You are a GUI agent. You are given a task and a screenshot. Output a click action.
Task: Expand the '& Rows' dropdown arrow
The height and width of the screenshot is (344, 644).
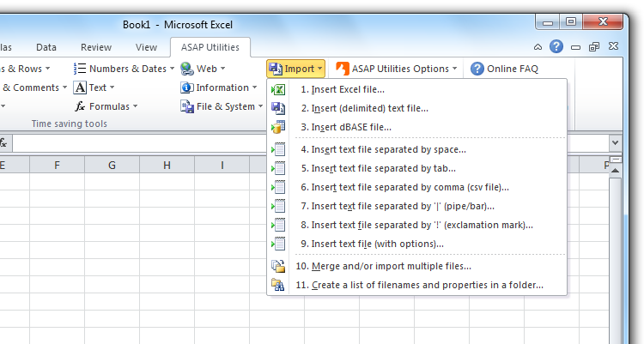pyautogui.click(x=47, y=69)
